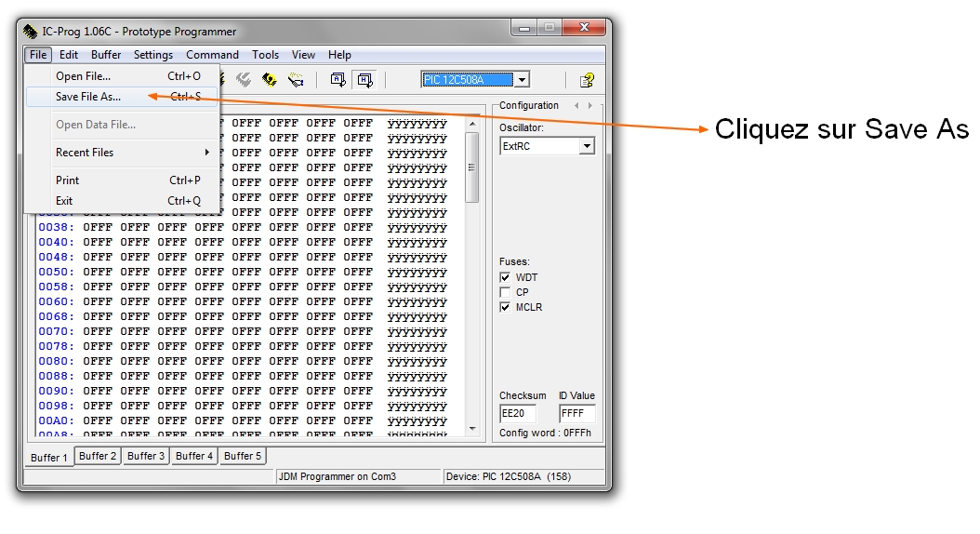The width and height of the screenshot is (980, 534).
Task: Click the ID Value field showing FFFF
Action: coord(576,413)
